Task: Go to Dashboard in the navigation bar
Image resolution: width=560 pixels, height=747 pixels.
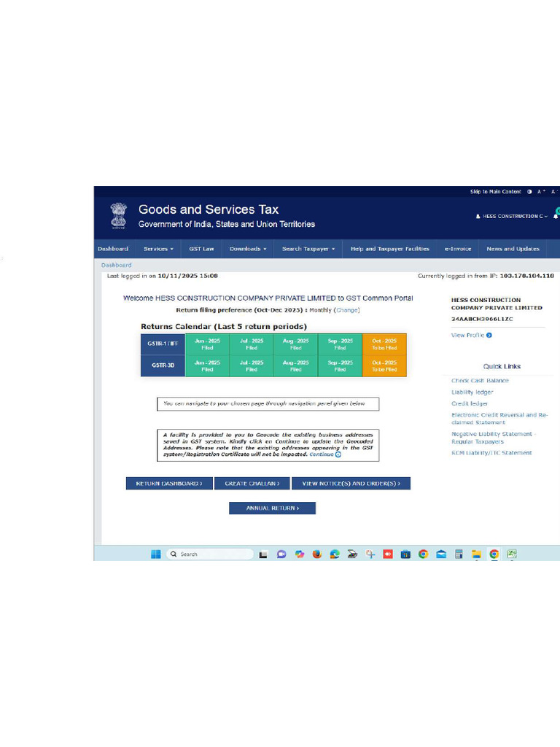Action: 113,249
